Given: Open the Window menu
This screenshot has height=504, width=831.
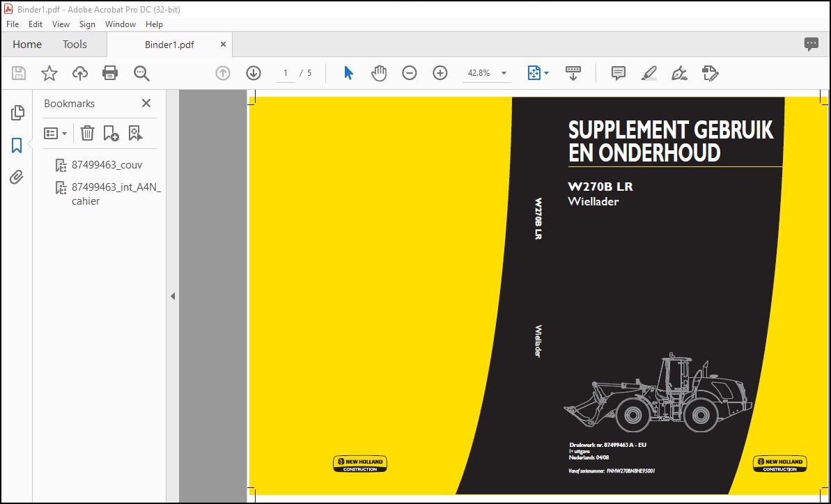Looking at the screenshot, I should [x=121, y=24].
